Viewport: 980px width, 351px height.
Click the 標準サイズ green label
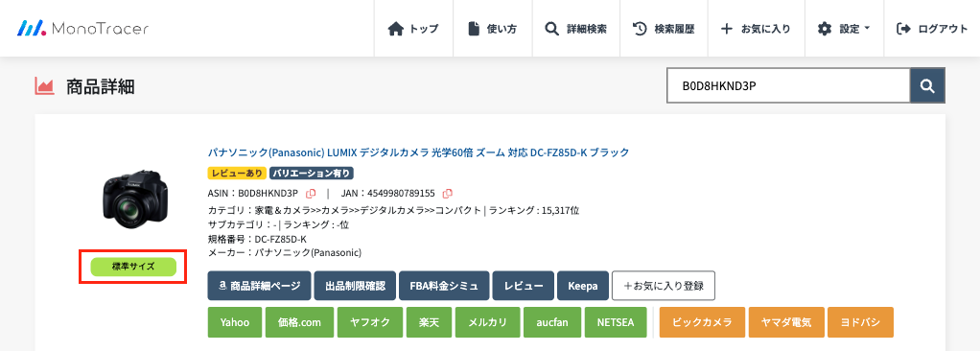[133, 267]
